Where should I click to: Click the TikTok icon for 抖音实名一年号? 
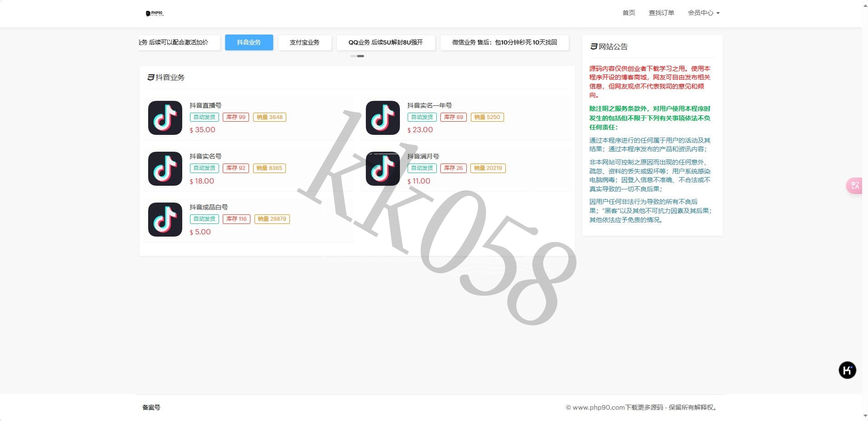[x=383, y=118]
